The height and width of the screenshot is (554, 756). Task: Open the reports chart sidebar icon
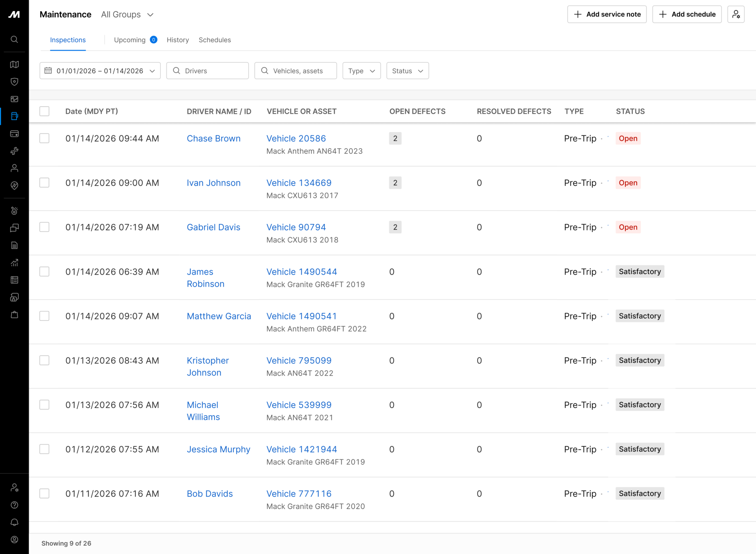[x=14, y=263]
